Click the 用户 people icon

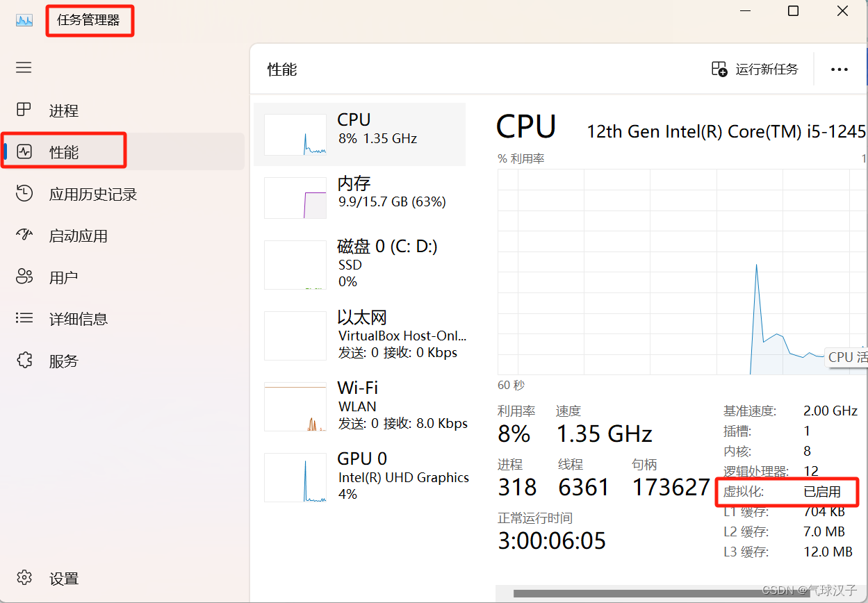(x=24, y=276)
